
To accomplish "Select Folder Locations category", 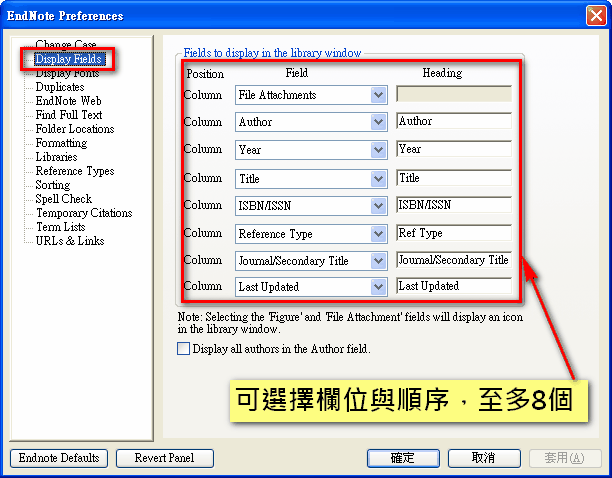I will click(75, 129).
